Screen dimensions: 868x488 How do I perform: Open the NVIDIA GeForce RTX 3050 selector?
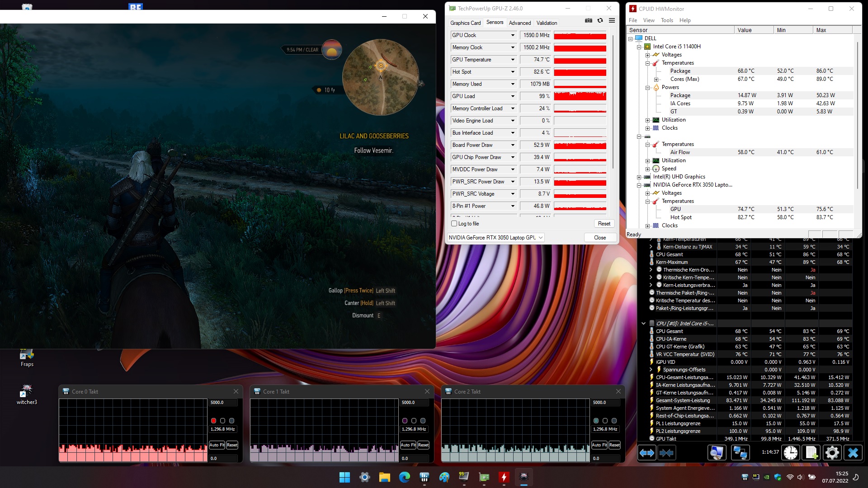pyautogui.click(x=495, y=238)
